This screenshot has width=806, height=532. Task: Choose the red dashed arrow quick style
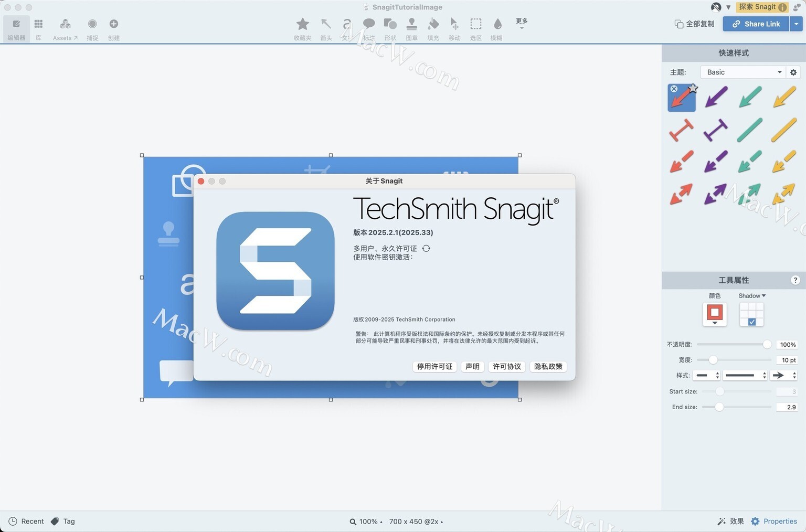(682, 162)
